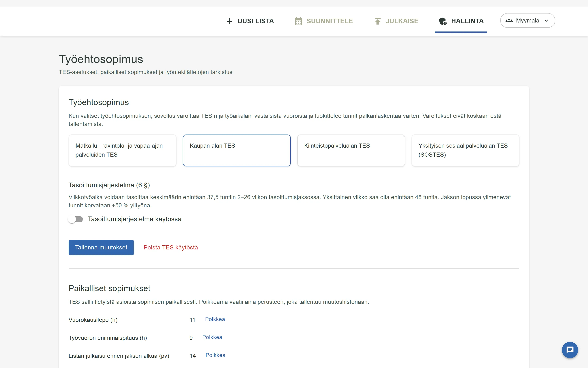This screenshot has height=368, width=588.
Task: Click Poikkea for Listan julkaisu ennen jakson alkua
Action: point(215,355)
